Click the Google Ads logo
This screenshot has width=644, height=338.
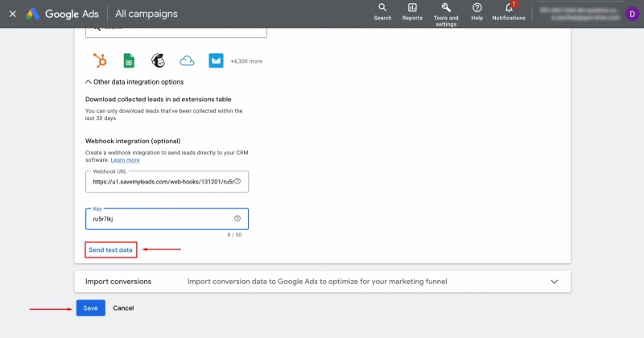point(63,14)
